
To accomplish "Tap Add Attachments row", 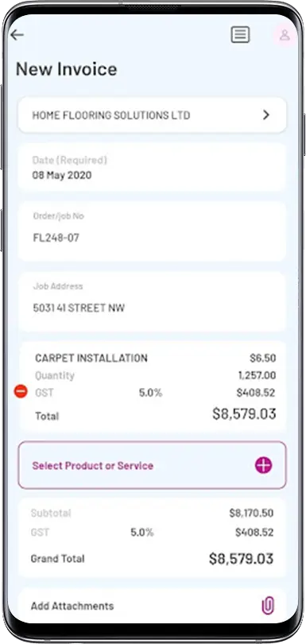I will (x=152, y=605).
